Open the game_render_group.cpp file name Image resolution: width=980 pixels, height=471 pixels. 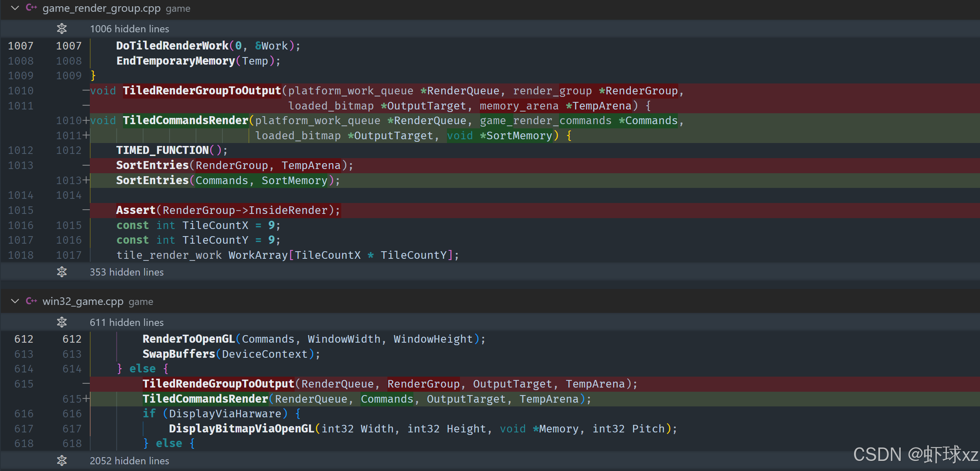[101, 8]
